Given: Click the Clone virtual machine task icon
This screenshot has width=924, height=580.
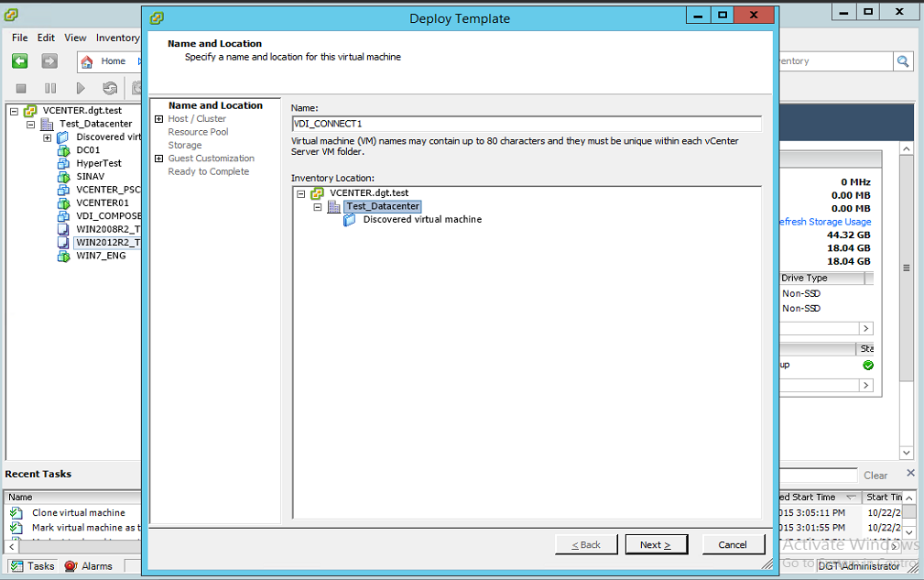Looking at the screenshot, I should tap(16, 513).
